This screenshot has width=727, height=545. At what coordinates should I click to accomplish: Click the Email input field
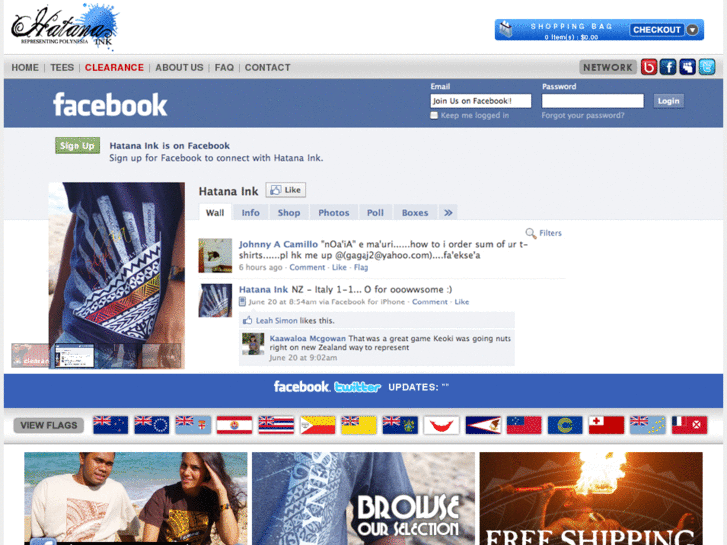[x=480, y=101]
